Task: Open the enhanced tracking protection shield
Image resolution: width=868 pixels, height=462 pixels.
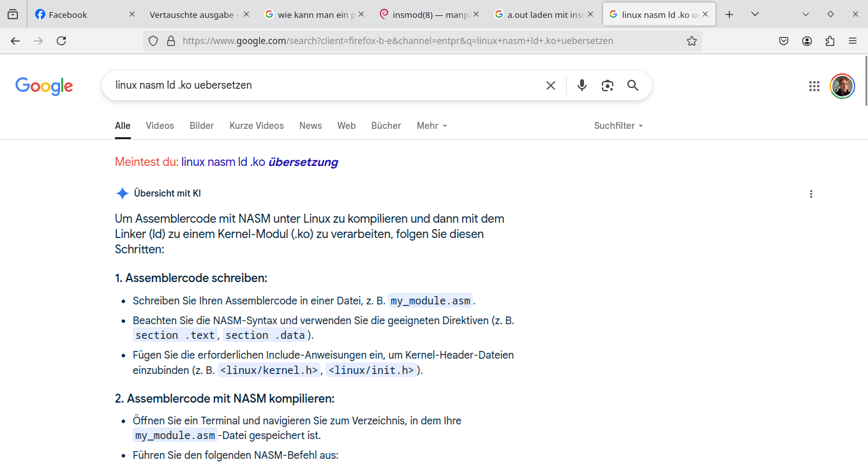Action: [153, 40]
